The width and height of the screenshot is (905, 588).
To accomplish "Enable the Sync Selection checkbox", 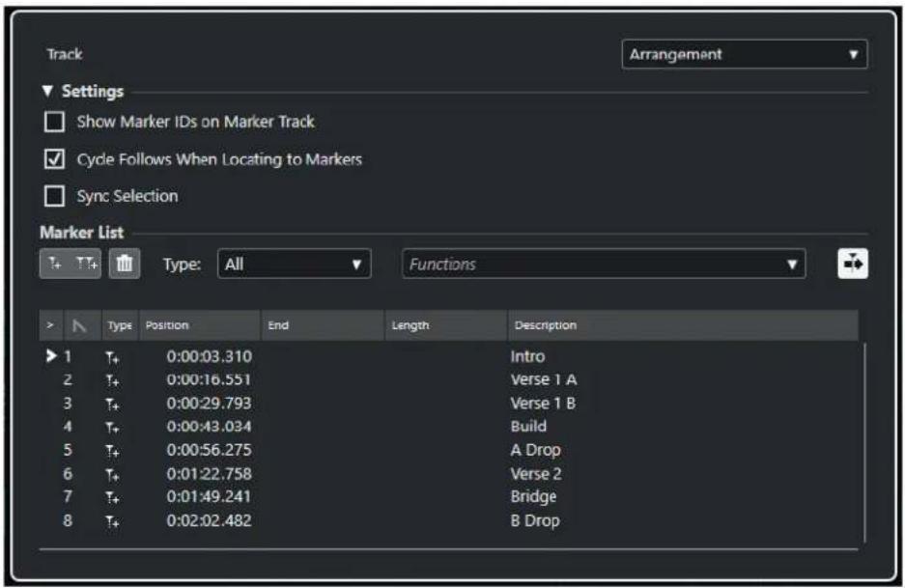I will [x=54, y=196].
